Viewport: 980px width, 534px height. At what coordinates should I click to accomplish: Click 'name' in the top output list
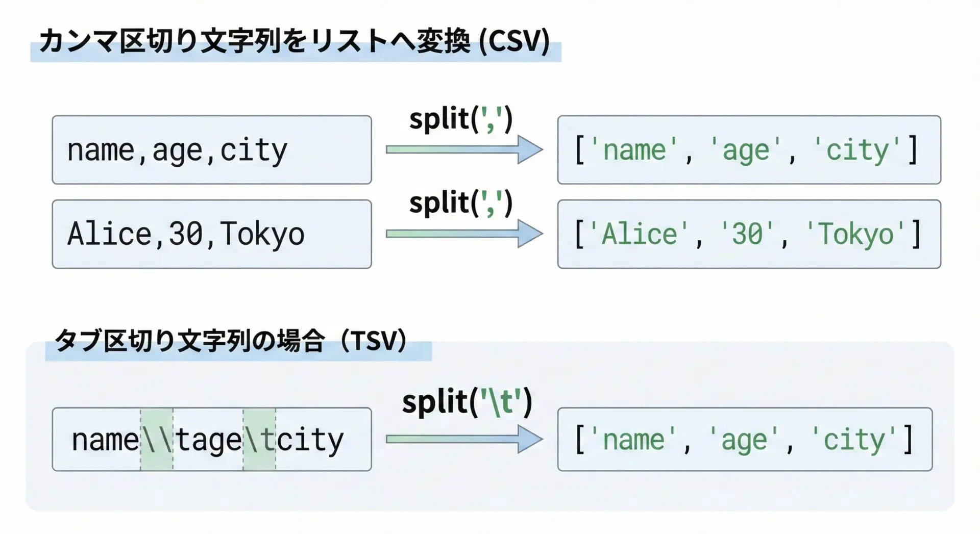pos(634,150)
